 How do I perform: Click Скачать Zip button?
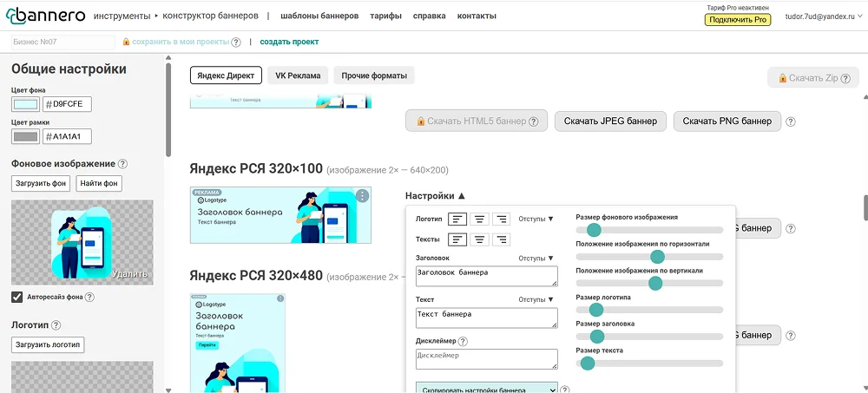point(812,78)
